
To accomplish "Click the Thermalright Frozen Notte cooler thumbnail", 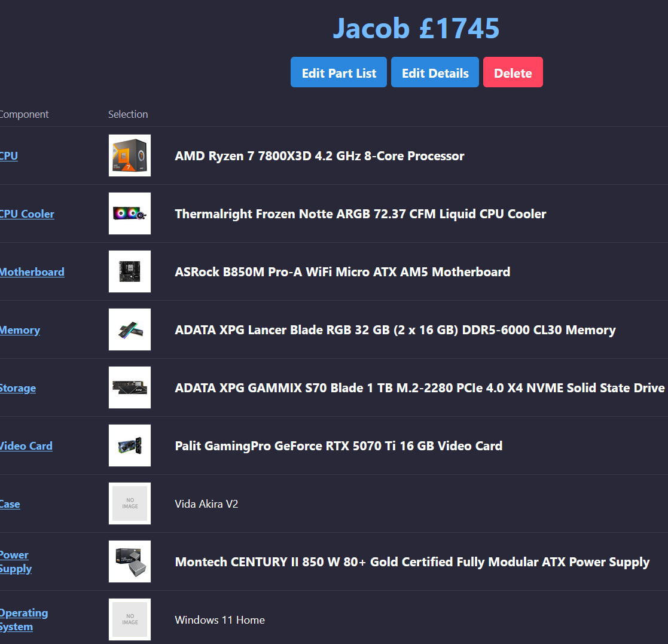I will coord(130,213).
